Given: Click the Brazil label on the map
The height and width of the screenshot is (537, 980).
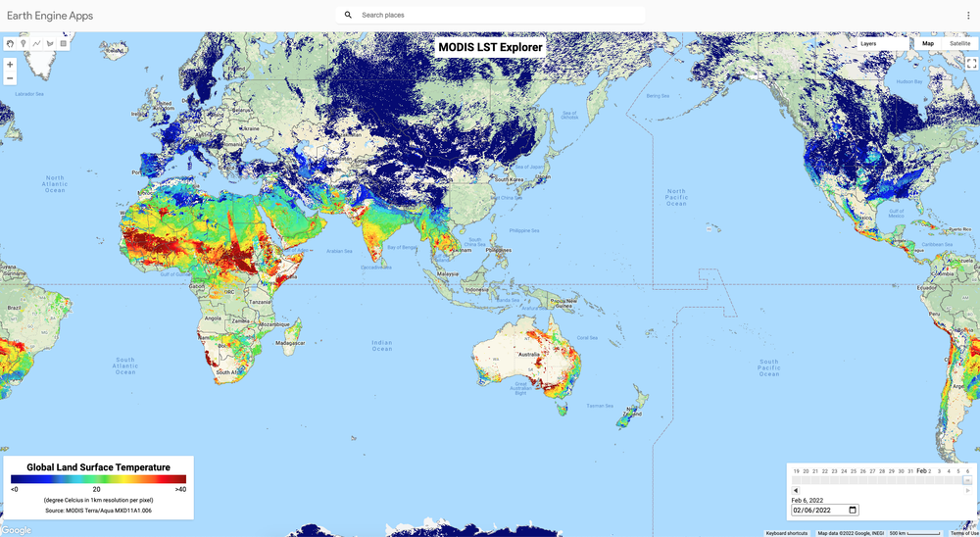Looking at the screenshot, I should (14, 309).
